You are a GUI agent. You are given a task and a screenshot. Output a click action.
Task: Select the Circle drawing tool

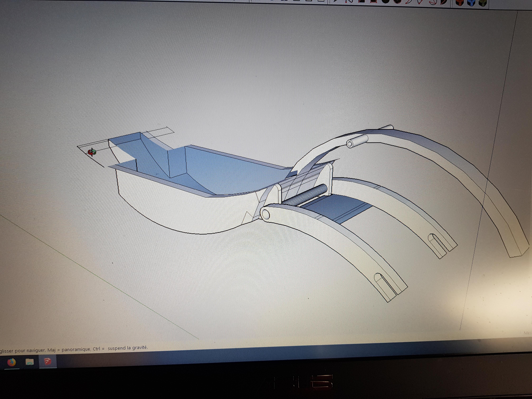[x=386, y=1]
